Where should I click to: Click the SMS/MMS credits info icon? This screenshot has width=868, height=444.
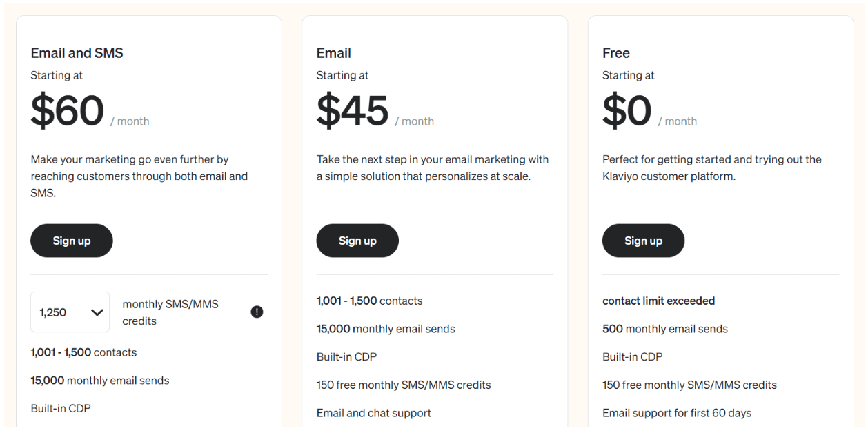click(x=257, y=312)
